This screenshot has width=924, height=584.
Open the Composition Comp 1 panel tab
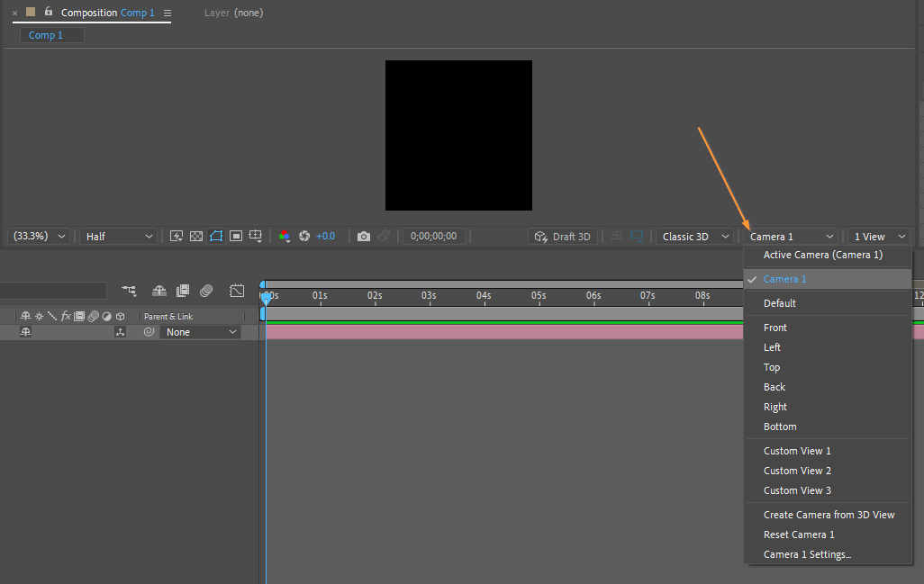107,13
